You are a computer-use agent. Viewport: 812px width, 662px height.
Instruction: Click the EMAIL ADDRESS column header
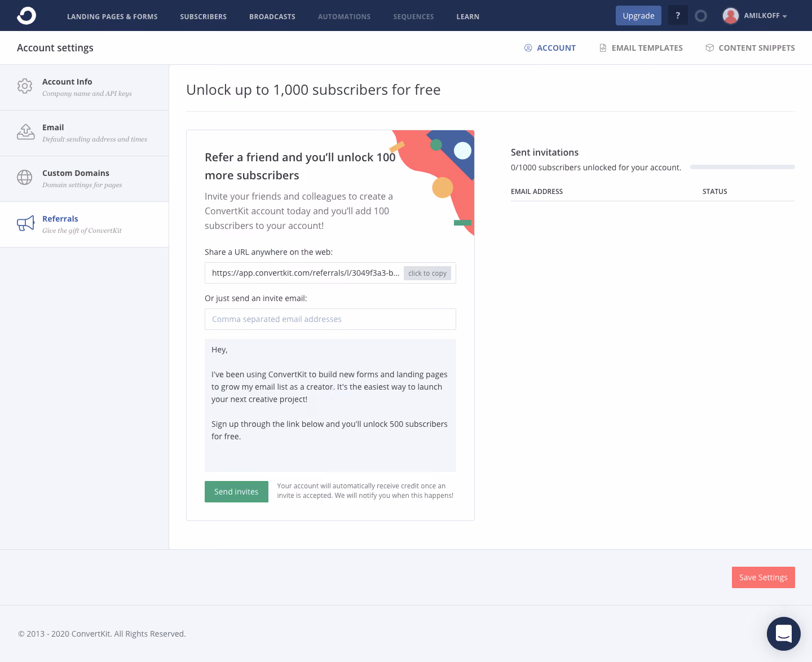tap(537, 192)
